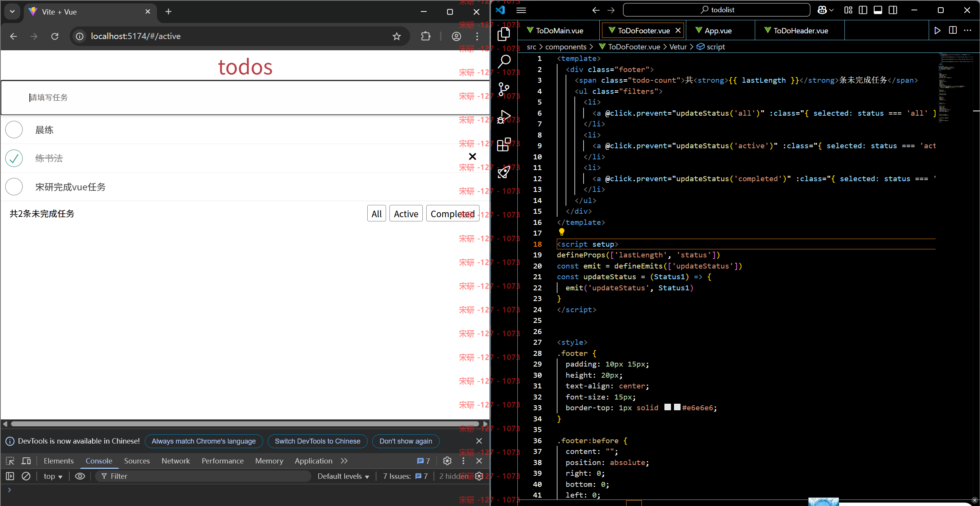Open DevTools settings gear
The image size is (980, 506).
[x=447, y=461]
